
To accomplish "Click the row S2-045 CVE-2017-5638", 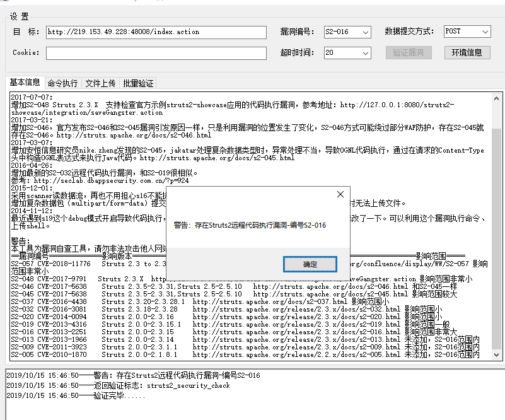I will (x=234, y=294).
